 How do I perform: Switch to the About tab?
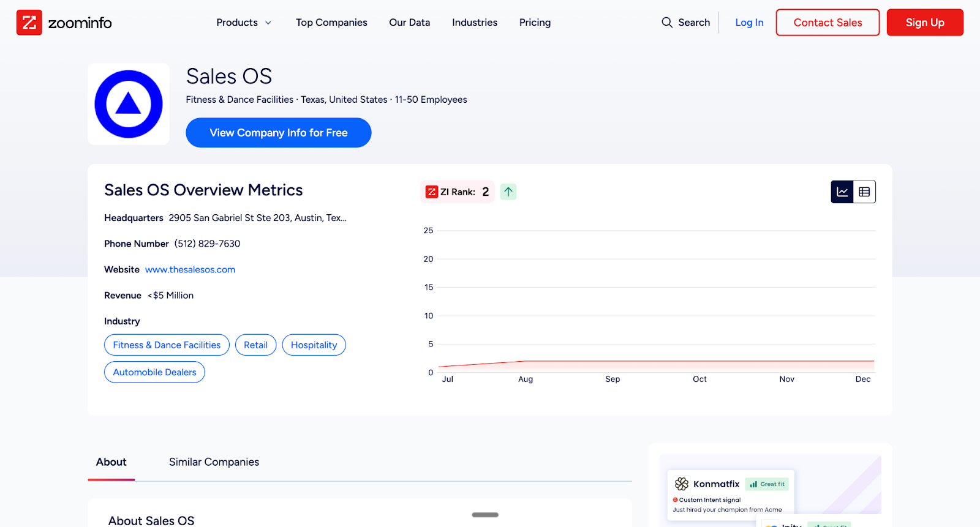pos(111,462)
